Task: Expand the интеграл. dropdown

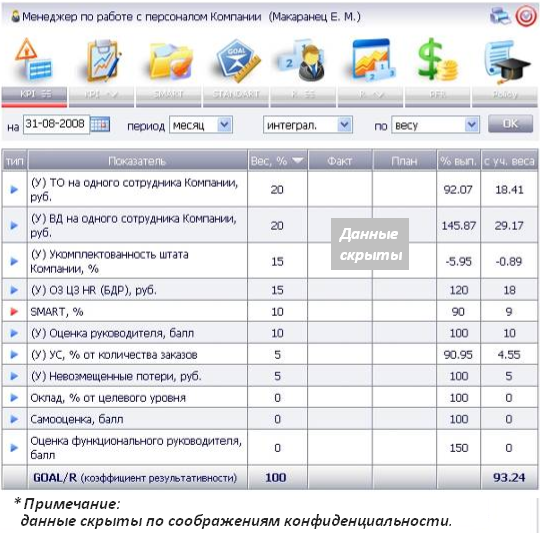Action: pos(344,124)
